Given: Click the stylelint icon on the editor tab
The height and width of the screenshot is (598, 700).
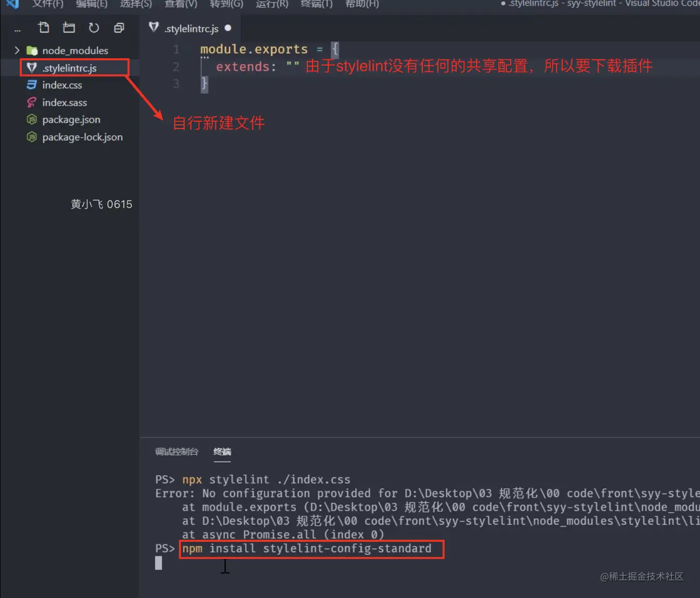Looking at the screenshot, I should (x=153, y=27).
